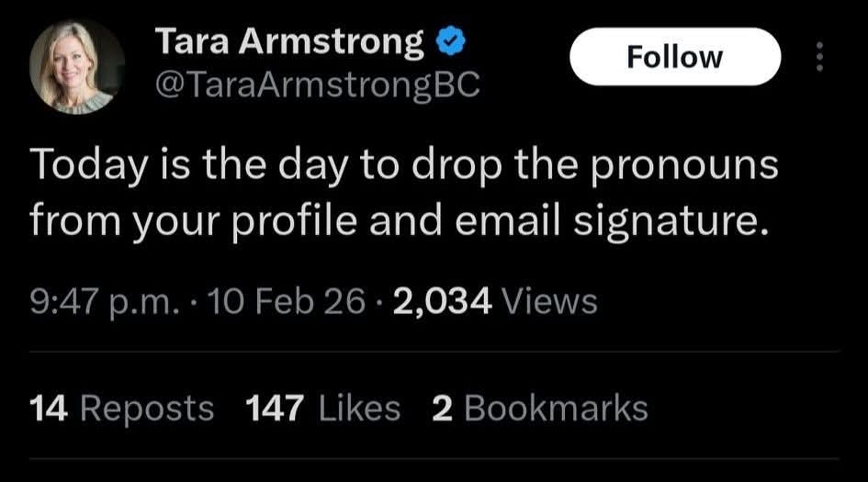Viewport: 868px width, 482px height.
Task: Open the Bookmarks count label
Action: pyautogui.click(x=556, y=409)
